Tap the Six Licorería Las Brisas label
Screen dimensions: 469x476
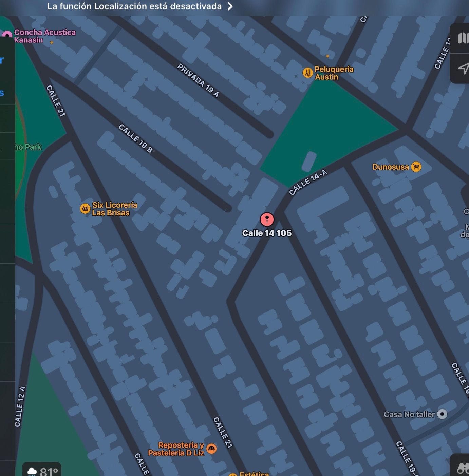[114, 209]
